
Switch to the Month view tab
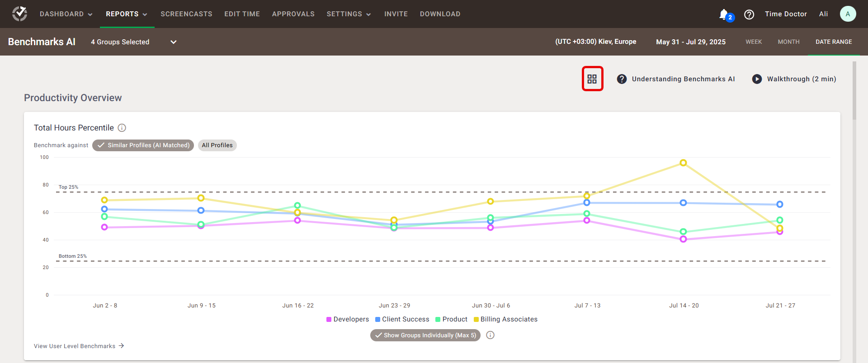pos(788,42)
